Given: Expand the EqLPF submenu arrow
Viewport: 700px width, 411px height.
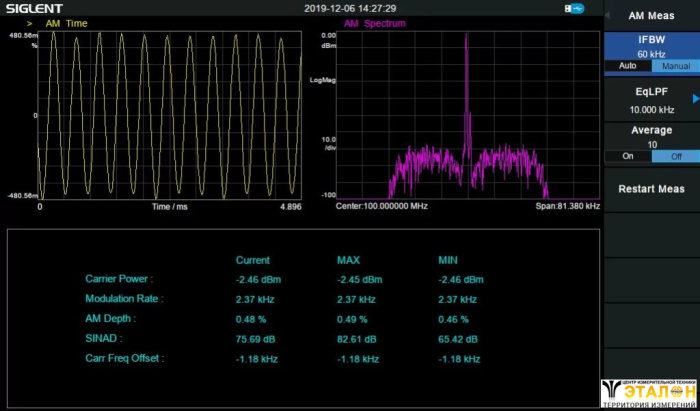Looking at the screenshot, I should click(x=695, y=98).
